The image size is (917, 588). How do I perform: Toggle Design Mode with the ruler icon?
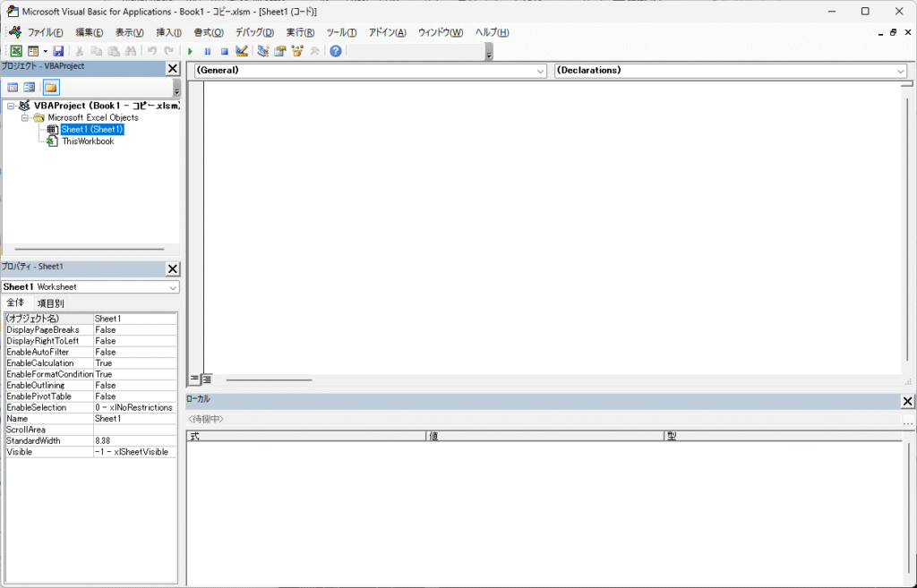click(242, 51)
